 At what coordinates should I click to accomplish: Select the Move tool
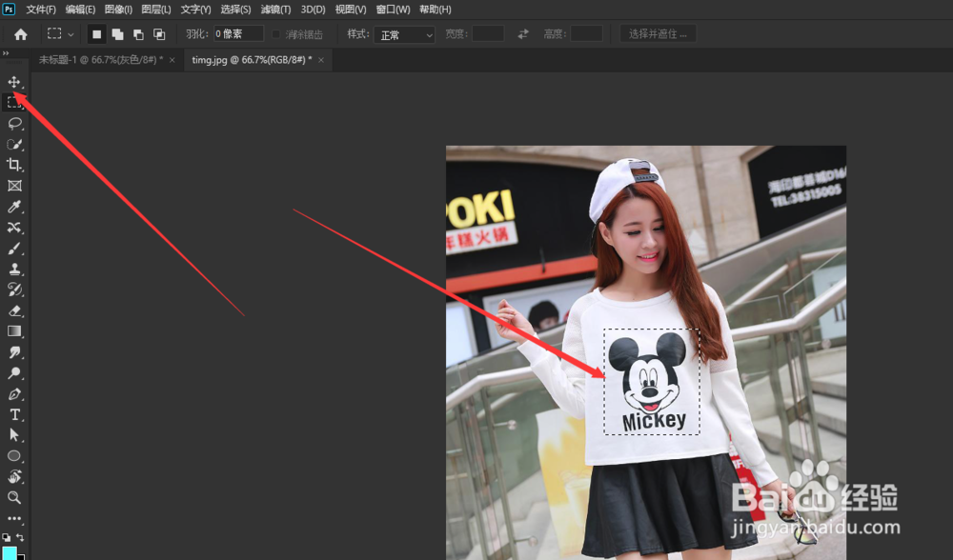point(13,82)
